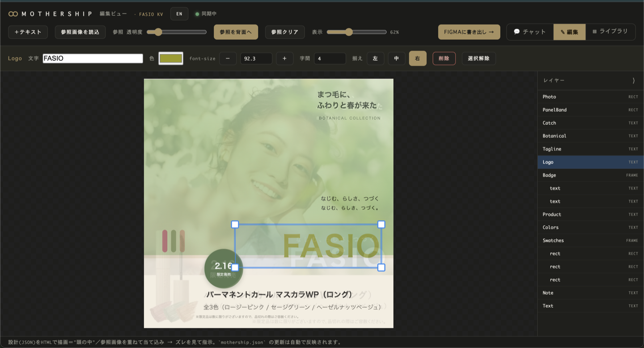Open the ライブラリ tab
This screenshot has width=644, height=348.
[x=610, y=32]
